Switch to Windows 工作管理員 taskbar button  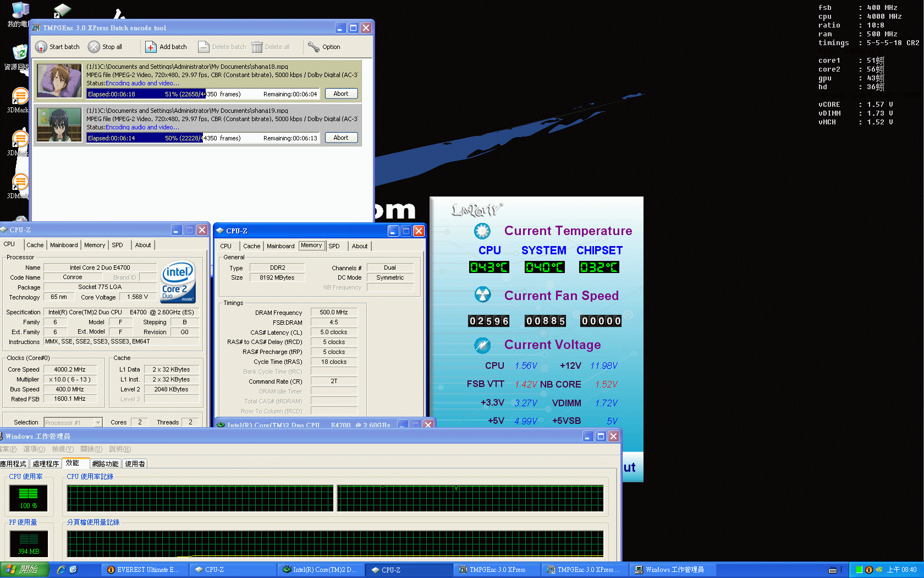672,570
